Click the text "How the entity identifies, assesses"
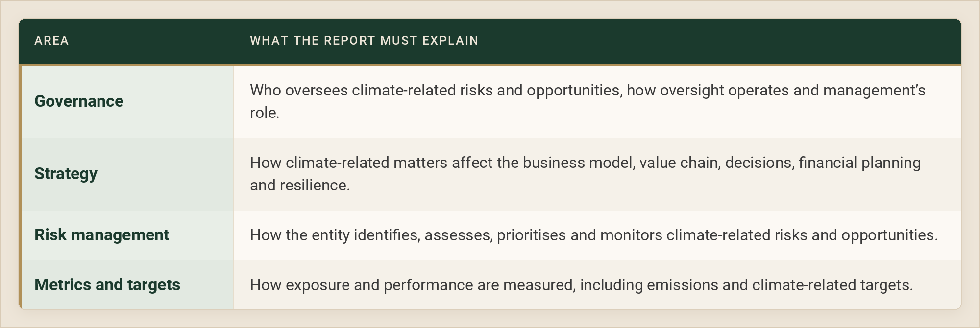Screen dimensions: 980x328 point(594,235)
